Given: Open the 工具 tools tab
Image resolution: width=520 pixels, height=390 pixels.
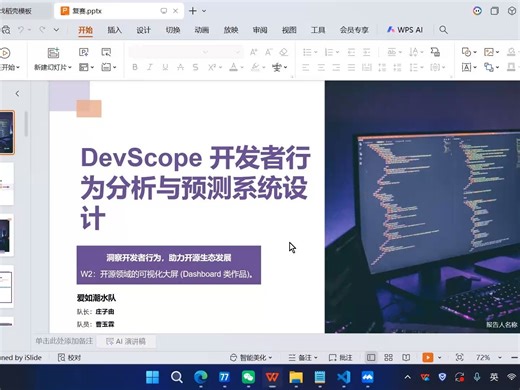Looking at the screenshot, I should pyautogui.click(x=318, y=30).
